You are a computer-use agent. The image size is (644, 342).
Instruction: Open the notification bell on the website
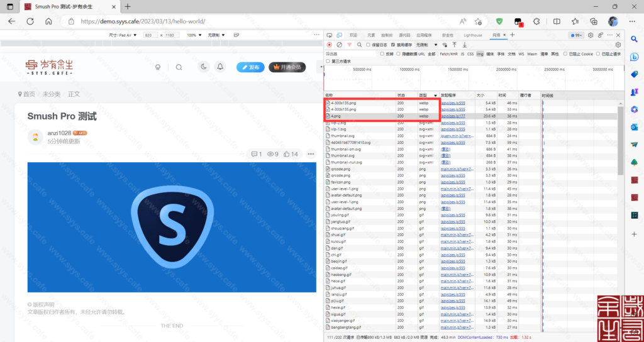[220, 67]
